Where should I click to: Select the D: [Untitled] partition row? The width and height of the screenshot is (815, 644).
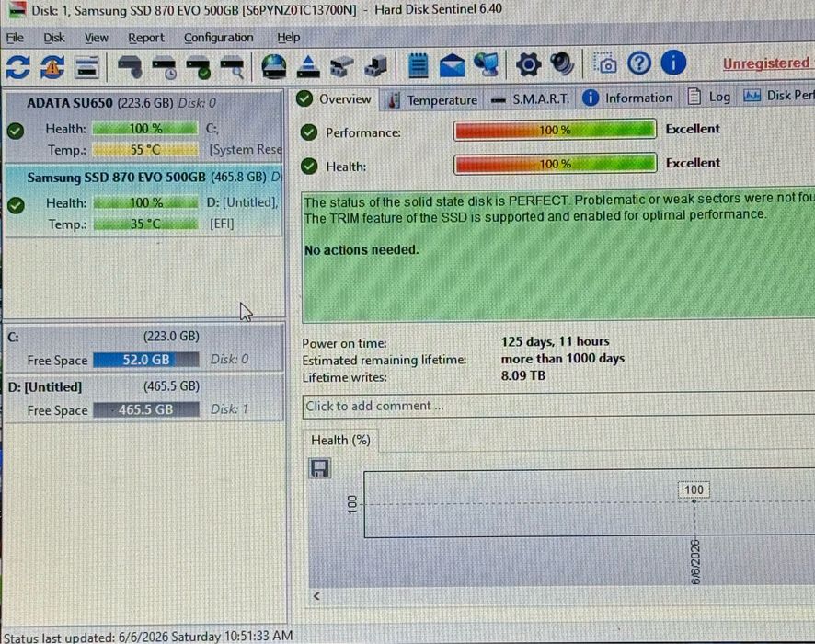click(x=144, y=397)
